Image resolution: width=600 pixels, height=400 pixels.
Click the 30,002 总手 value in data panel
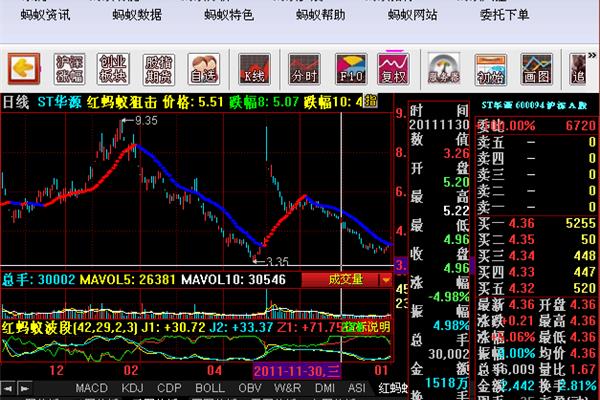pyautogui.click(x=448, y=354)
